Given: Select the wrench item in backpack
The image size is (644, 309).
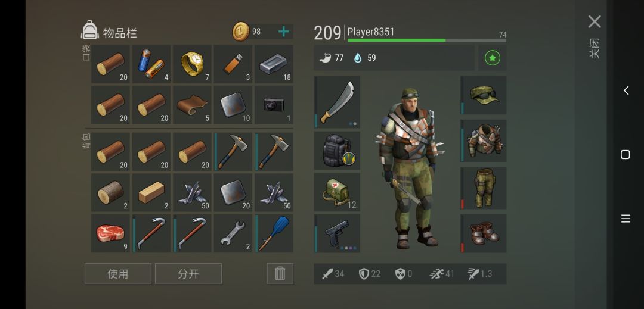Looking at the screenshot, I should point(233,233).
